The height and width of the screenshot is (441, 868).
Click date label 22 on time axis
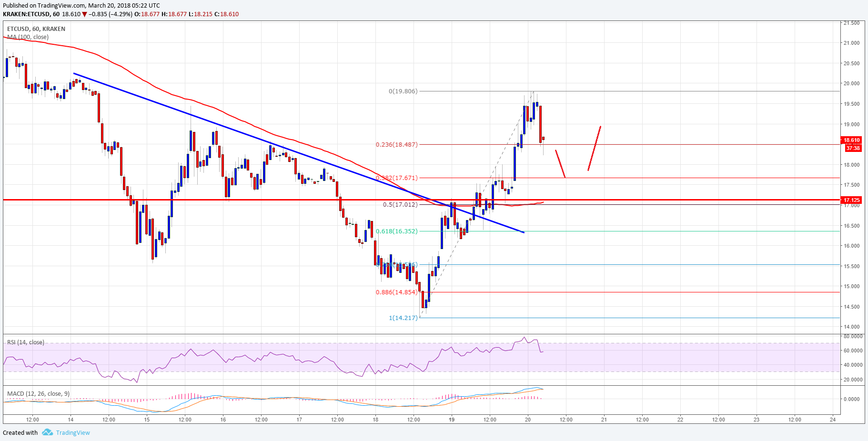tap(680, 420)
